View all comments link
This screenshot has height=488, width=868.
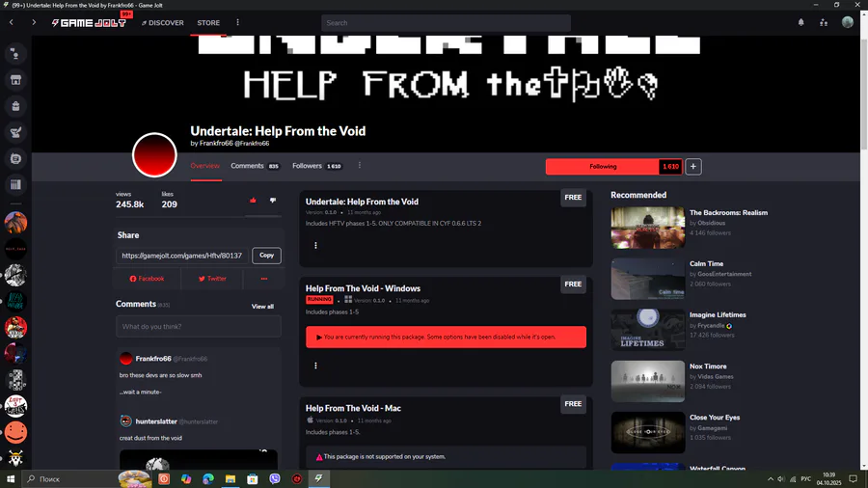(x=262, y=306)
